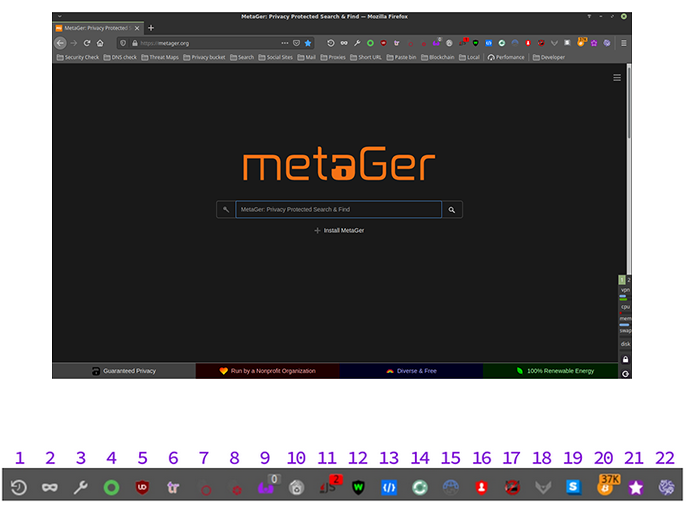Open the wrench tool icon in Firefox toolbar
The image size is (694, 512).
pyautogui.click(x=357, y=43)
